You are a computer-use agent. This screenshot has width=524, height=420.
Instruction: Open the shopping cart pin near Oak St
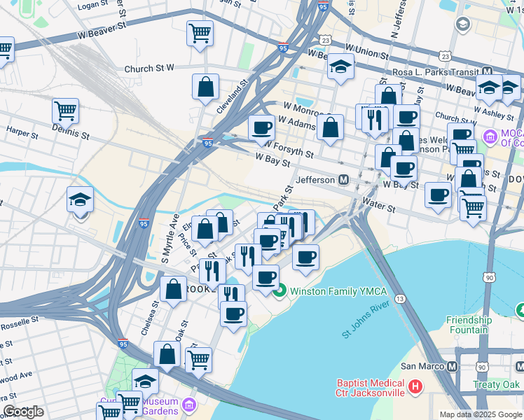(x=198, y=360)
